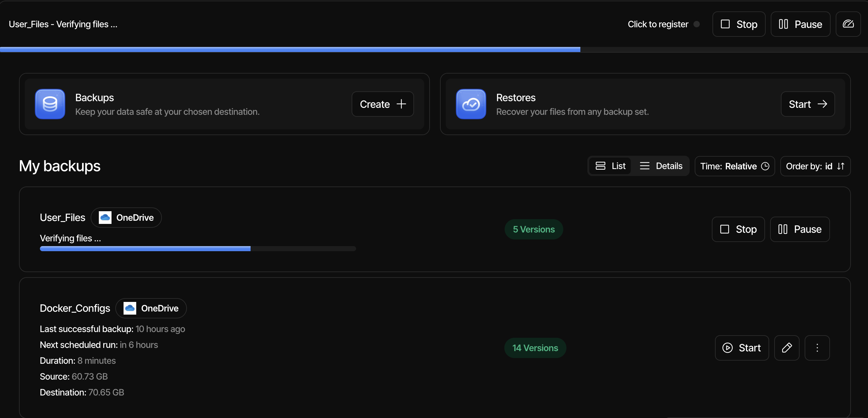The image size is (868, 418).
Task: Open Order by: id sorting menu
Action: click(815, 166)
